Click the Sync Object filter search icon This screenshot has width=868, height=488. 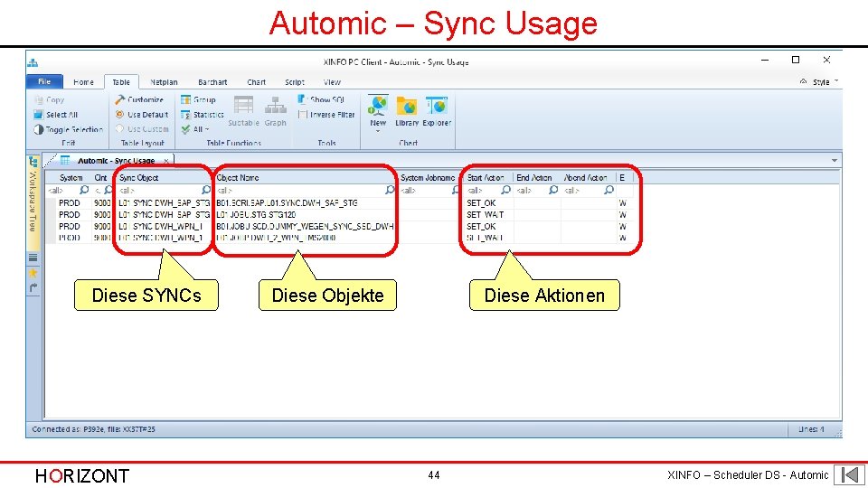(206, 191)
